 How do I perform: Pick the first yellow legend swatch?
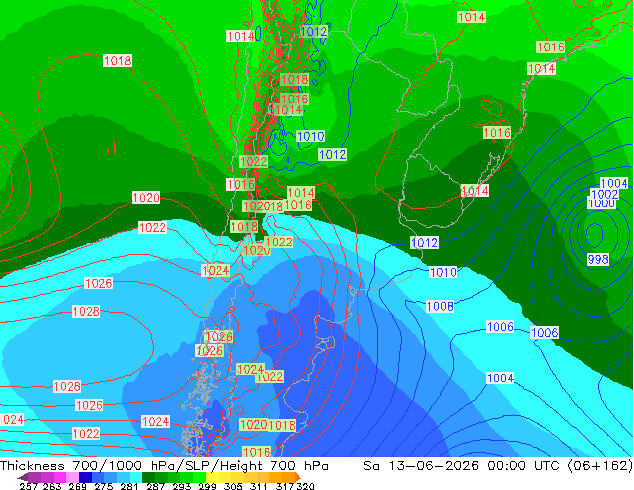click(213, 477)
